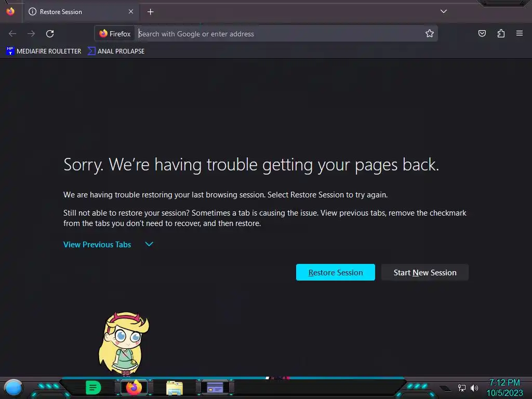
Task: Open the Extensions puzzle icon
Action: pos(501,33)
